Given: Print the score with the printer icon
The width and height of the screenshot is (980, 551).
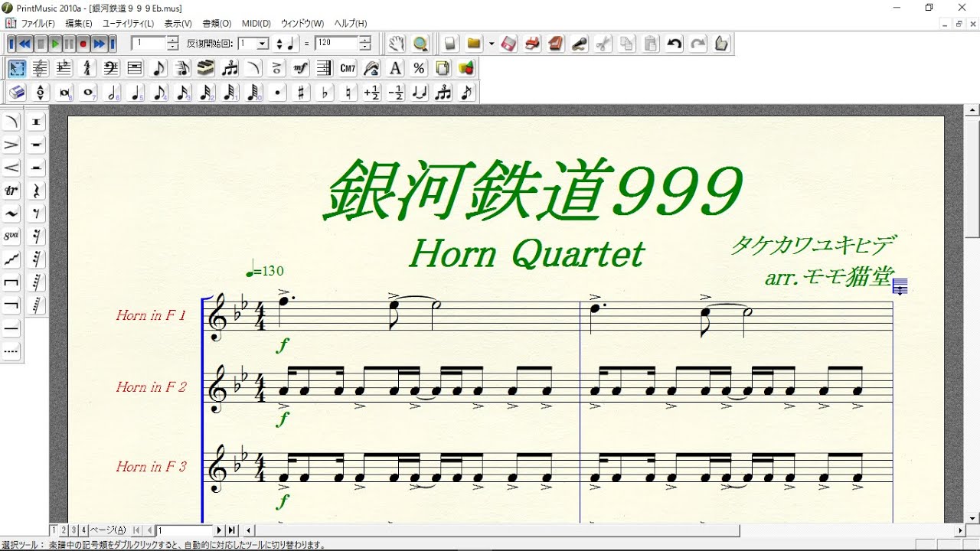Looking at the screenshot, I should 532,44.
